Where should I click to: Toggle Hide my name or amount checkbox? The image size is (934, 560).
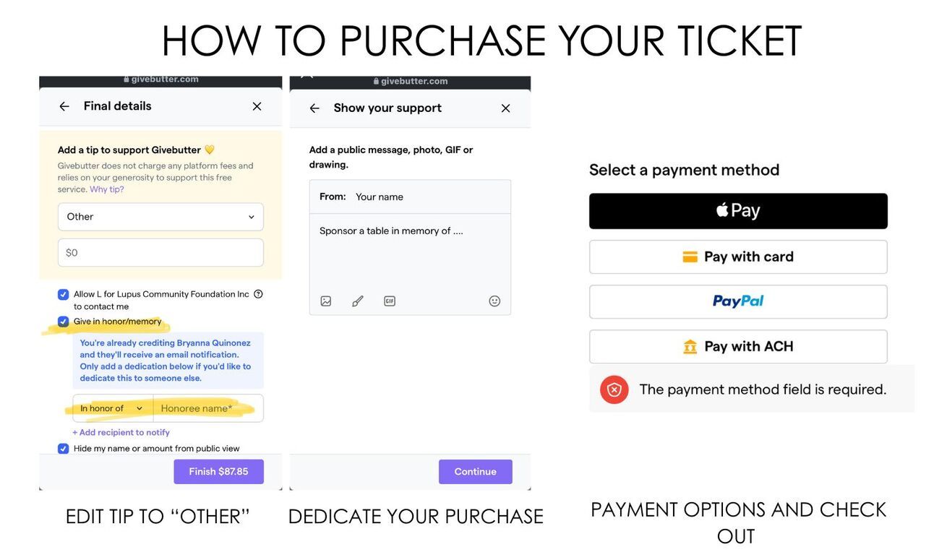tap(64, 449)
